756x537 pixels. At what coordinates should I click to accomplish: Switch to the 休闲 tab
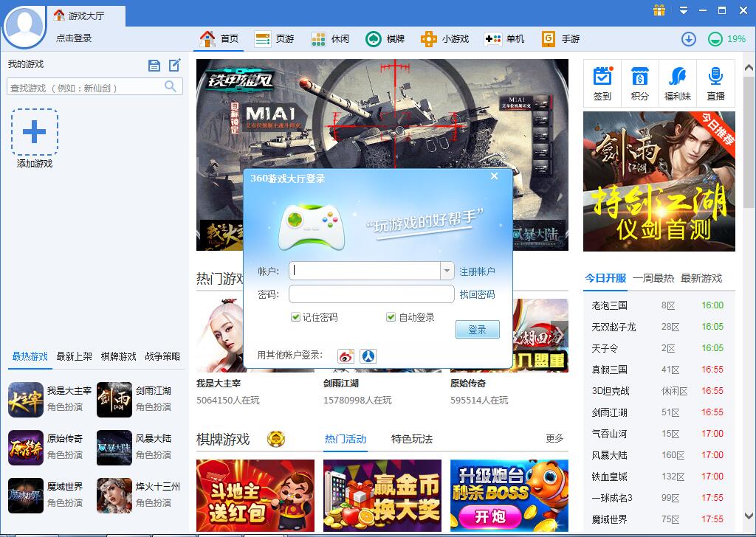[x=330, y=39]
